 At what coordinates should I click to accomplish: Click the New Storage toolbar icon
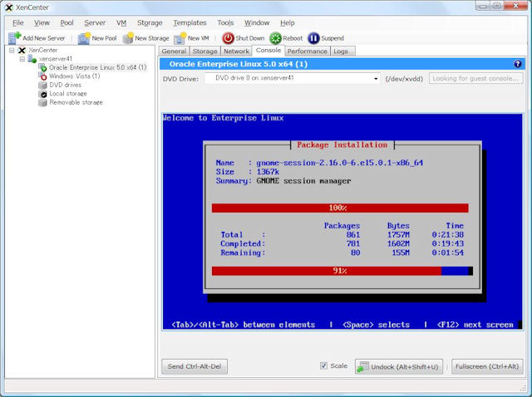pos(128,38)
